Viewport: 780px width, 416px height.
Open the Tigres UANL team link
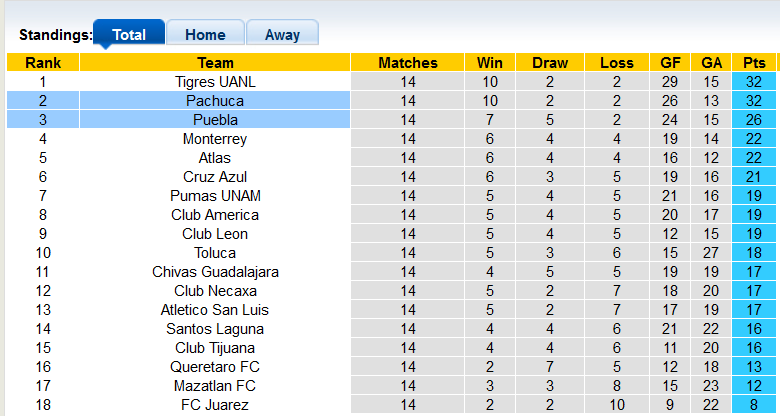pyautogui.click(x=215, y=82)
